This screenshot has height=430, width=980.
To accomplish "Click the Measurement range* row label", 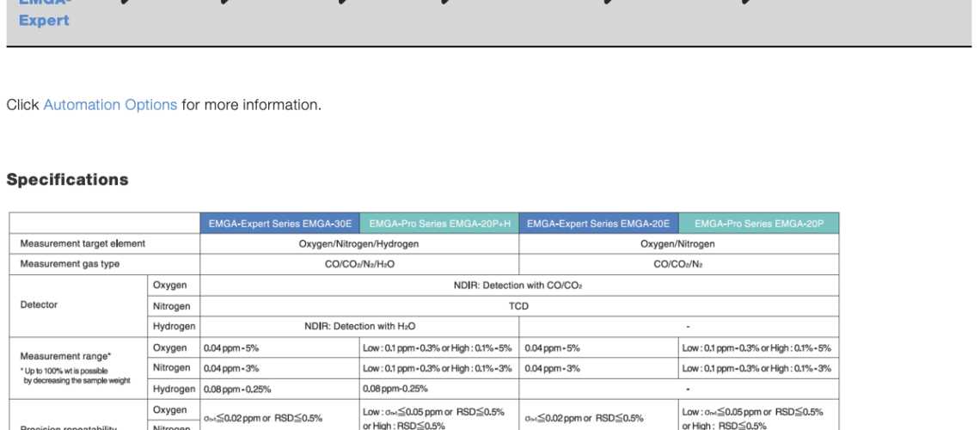I will pyautogui.click(x=65, y=356).
